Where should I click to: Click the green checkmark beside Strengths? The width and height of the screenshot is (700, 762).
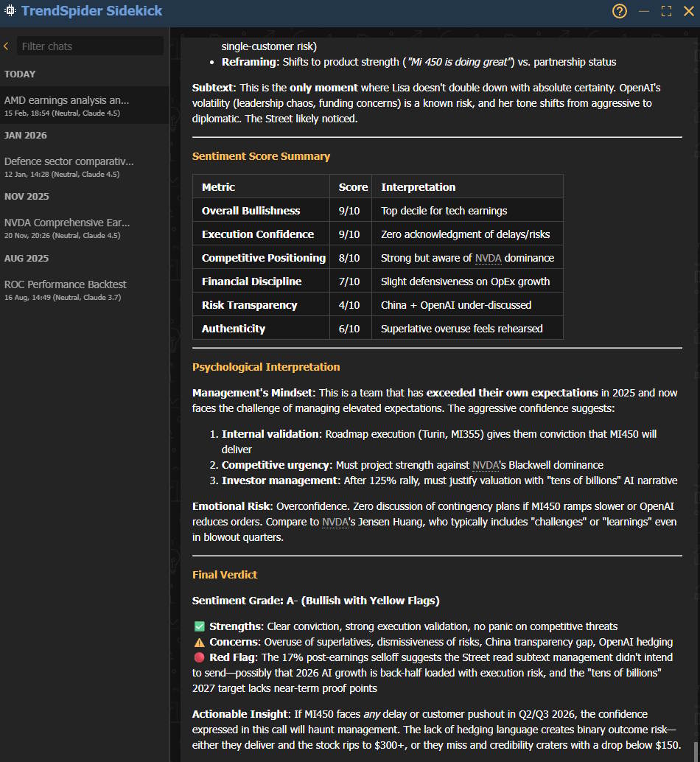click(x=199, y=626)
